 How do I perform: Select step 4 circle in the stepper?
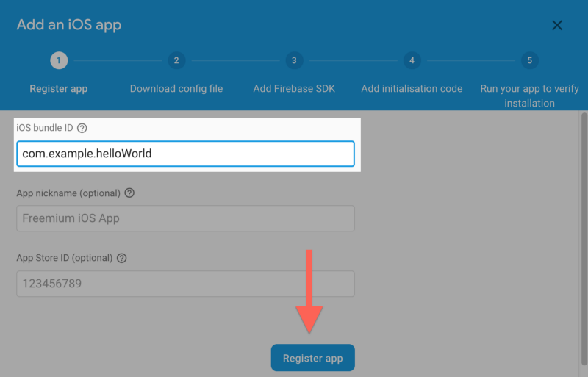412,60
